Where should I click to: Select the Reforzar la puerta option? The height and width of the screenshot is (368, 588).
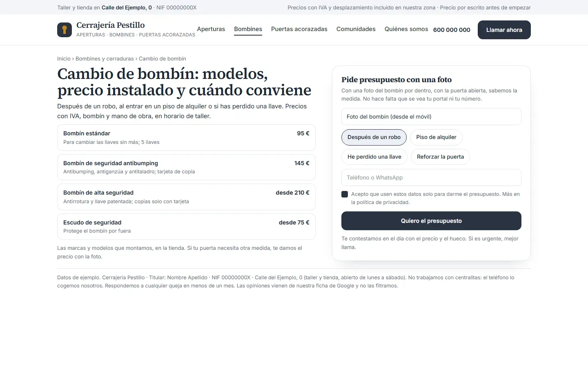440,157
